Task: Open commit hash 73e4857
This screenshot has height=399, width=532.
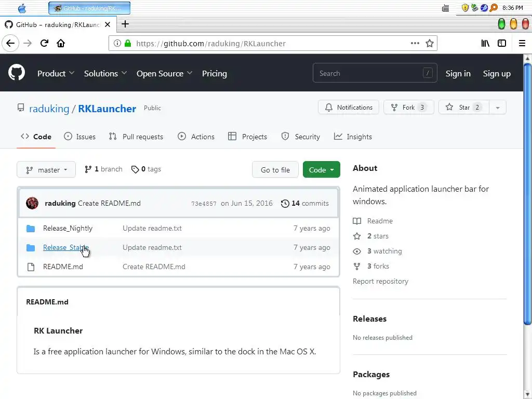Action: coord(204,204)
